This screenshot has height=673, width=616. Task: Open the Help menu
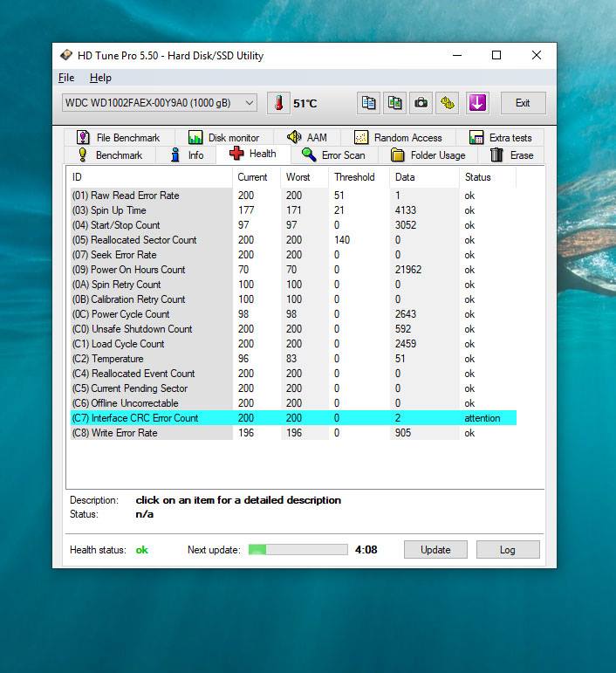[x=100, y=78]
